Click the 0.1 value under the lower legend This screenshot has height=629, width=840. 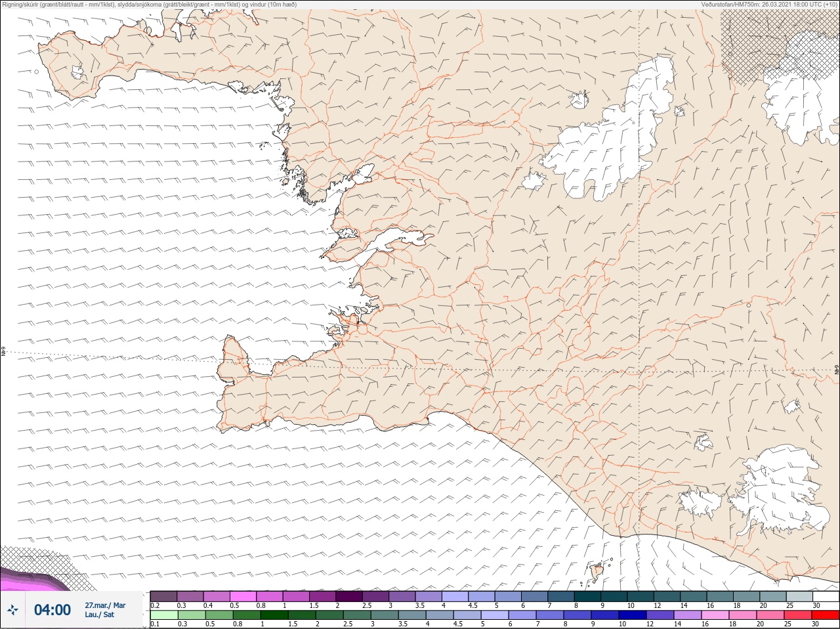coord(155,624)
